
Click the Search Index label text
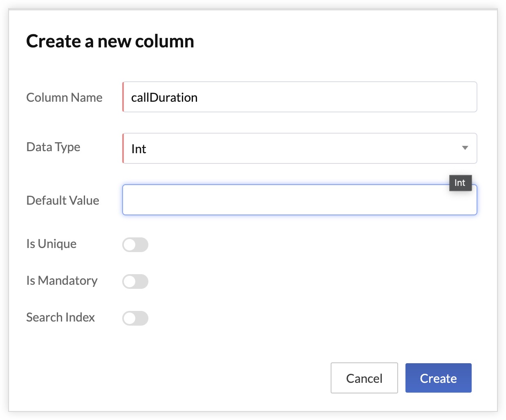[60, 317]
